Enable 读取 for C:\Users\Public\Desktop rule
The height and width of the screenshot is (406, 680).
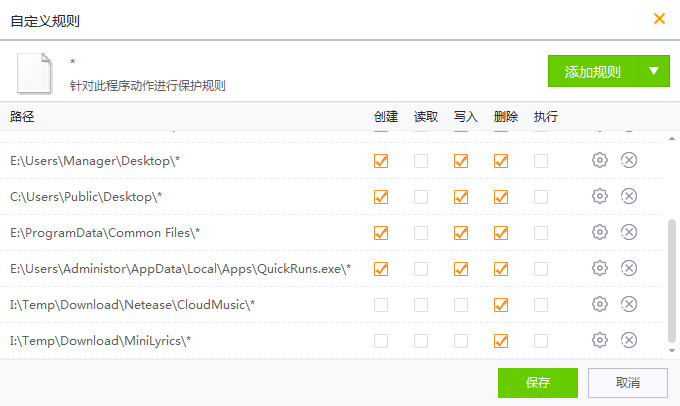pyautogui.click(x=421, y=197)
